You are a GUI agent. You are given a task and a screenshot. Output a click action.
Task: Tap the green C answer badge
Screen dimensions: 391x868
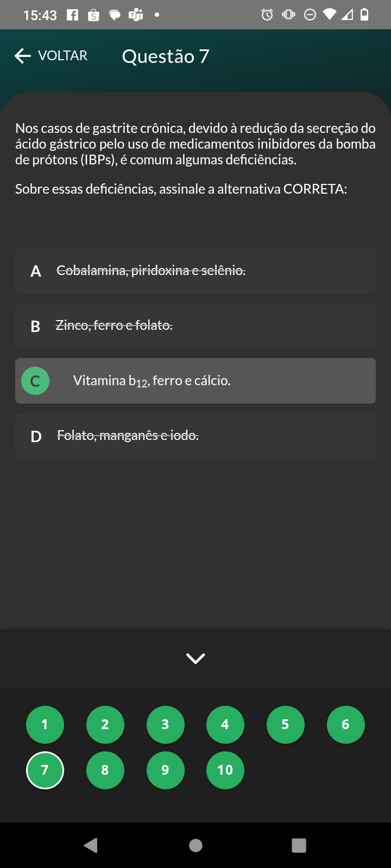coord(35,381)
